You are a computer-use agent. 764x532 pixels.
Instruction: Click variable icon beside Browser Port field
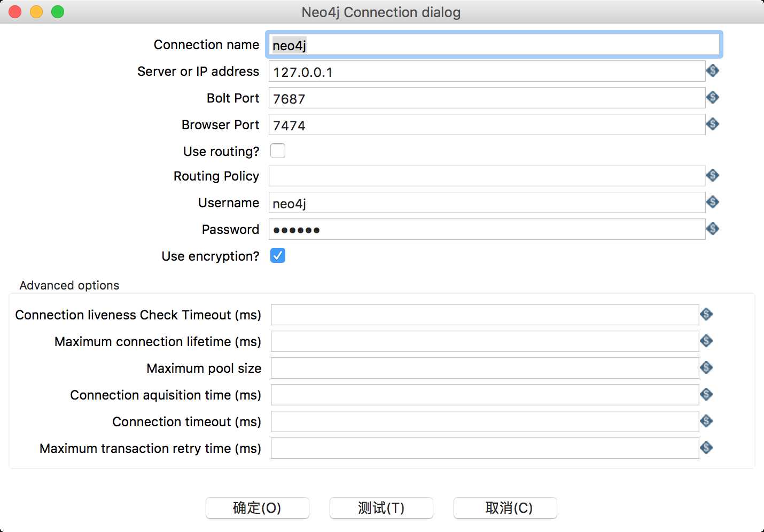712,124
